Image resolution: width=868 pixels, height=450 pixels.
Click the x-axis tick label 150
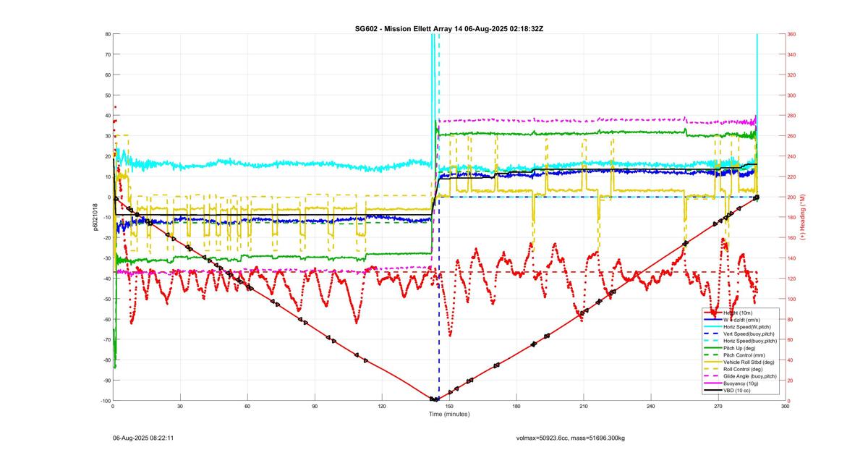449,406
